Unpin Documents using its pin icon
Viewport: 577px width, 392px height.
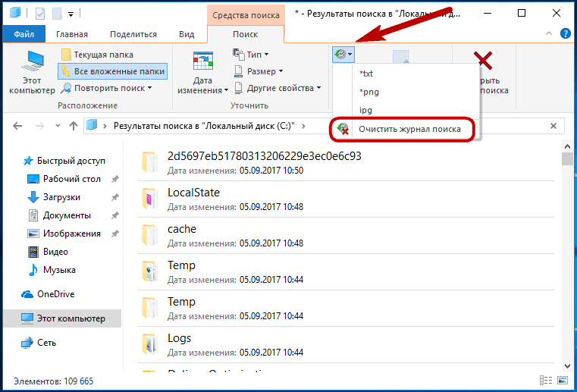click(x=114, y=215)
